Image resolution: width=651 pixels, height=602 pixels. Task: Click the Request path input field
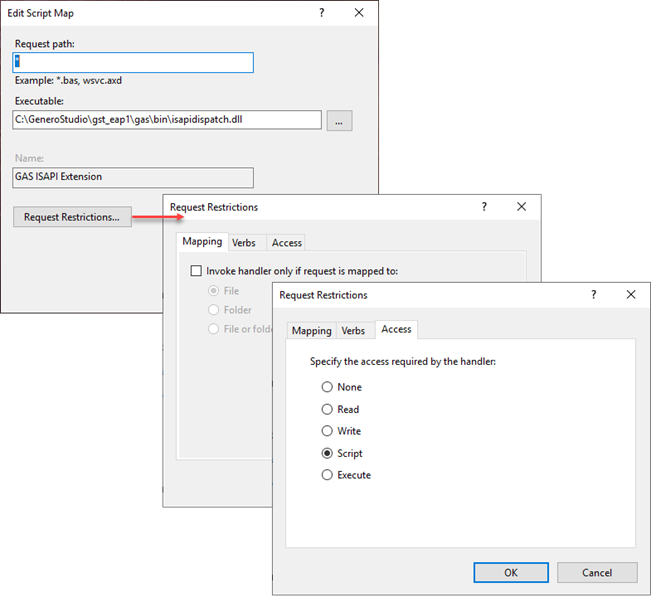pos(133,62)
